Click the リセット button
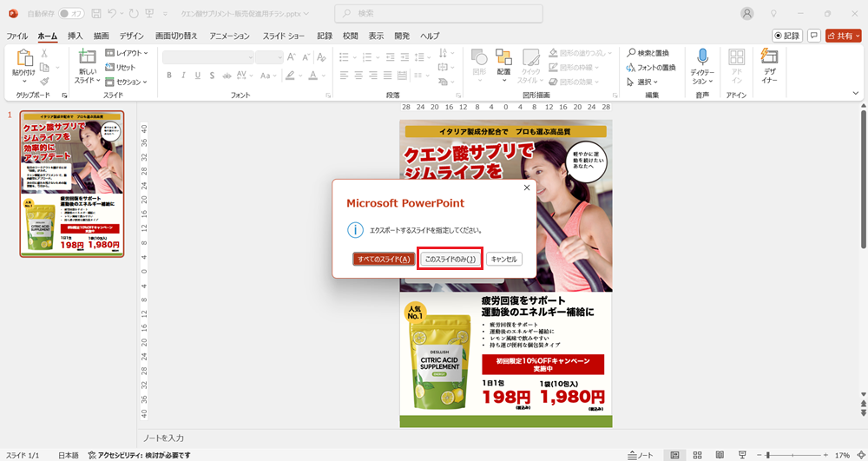The image size is (868, 461). [x=121, y=68]
